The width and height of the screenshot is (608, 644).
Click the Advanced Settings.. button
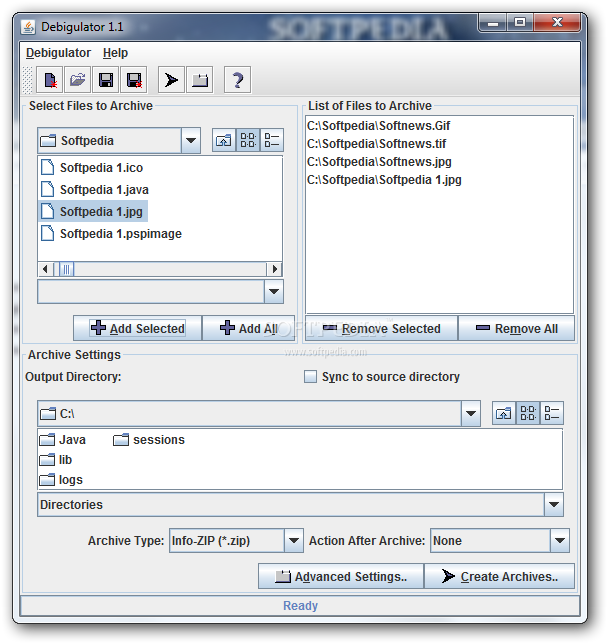[x=341, y=576]
